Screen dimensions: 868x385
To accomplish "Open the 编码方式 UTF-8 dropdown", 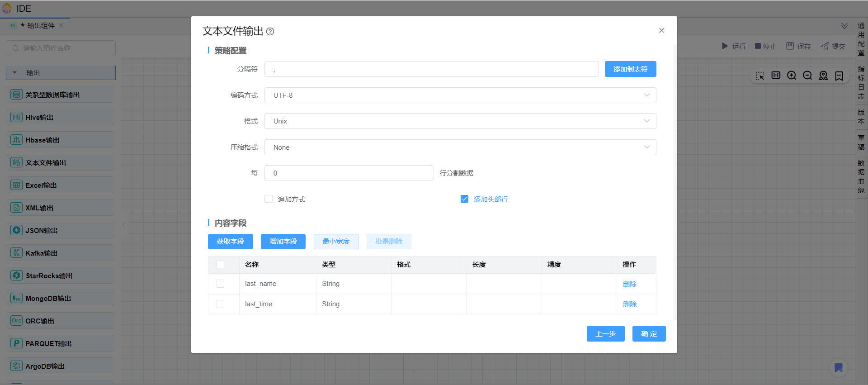I will pyautogui.click(x=460, y=95).
